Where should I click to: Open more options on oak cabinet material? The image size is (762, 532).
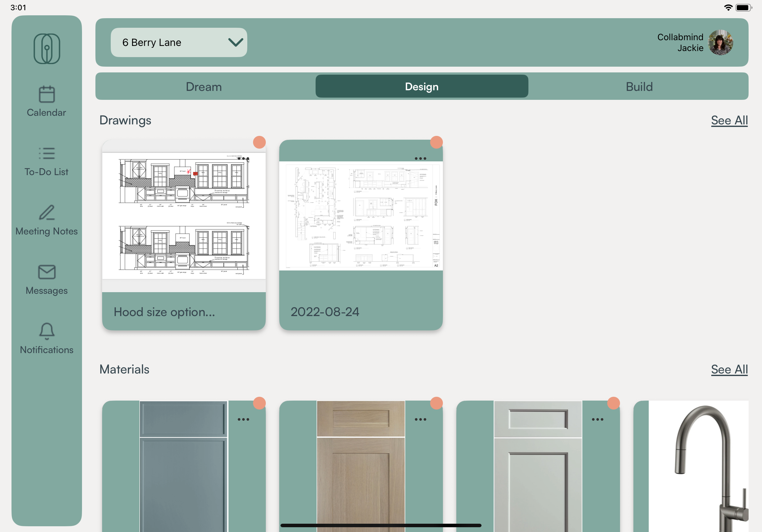point(420,419)
